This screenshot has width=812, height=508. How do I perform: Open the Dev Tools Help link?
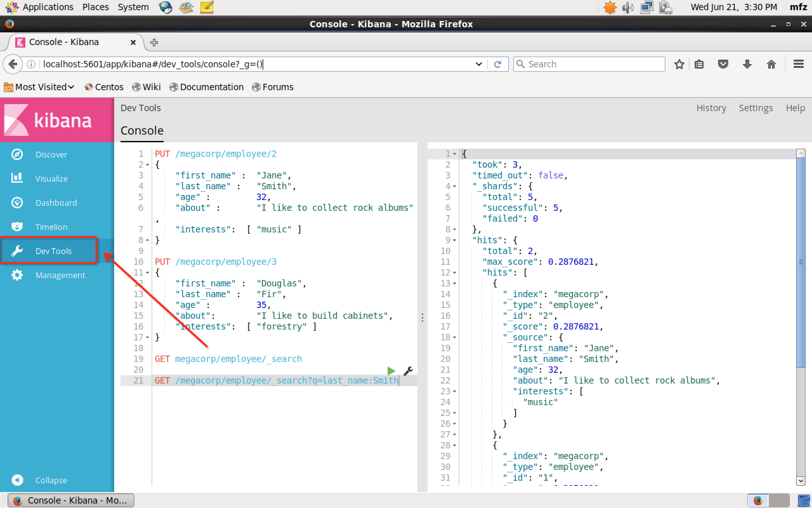pyautogui.click(x=795, y=108)
